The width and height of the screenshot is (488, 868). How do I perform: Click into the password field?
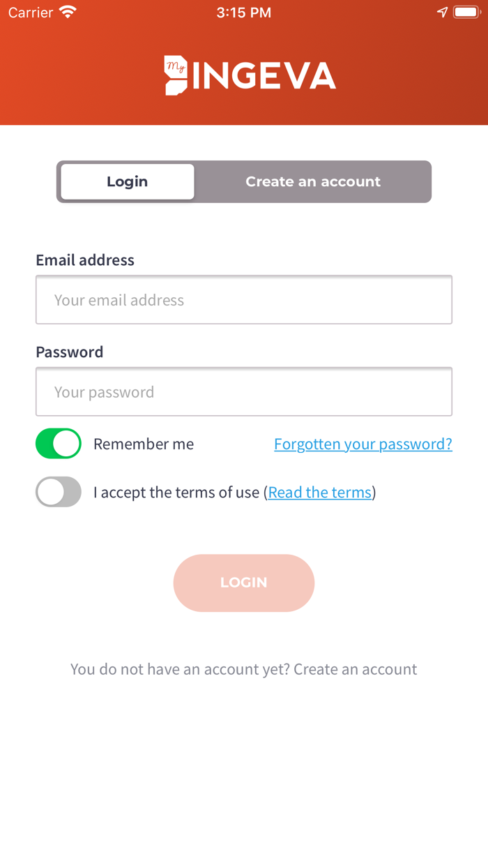(x=244, y=392)
